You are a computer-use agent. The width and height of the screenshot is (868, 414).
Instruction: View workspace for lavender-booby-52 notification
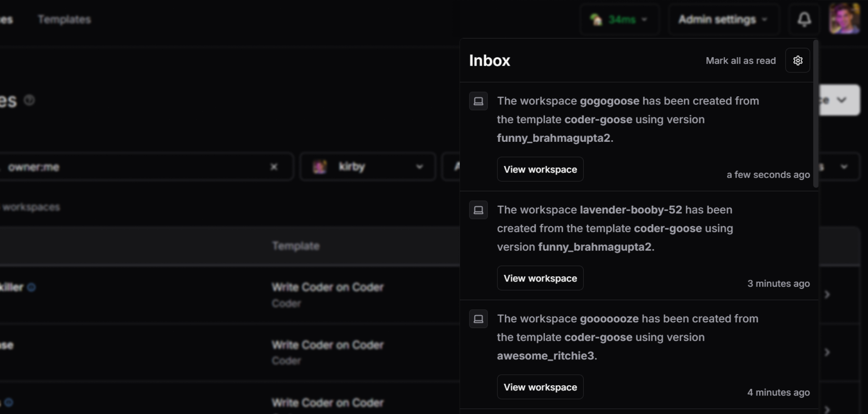(x=540, y=278)
